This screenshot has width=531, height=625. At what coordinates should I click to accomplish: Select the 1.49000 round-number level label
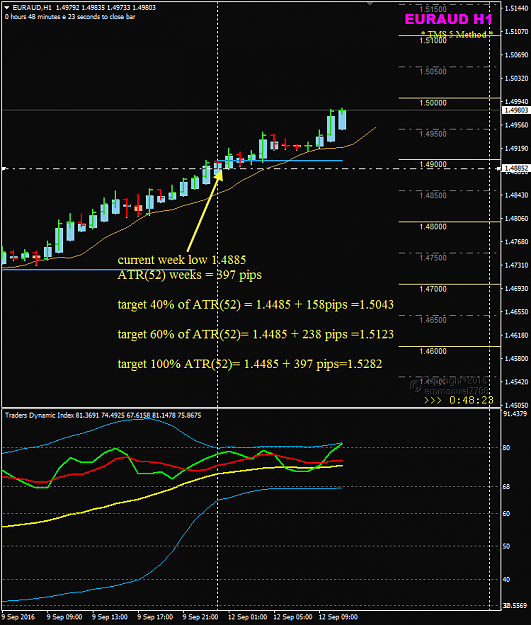(433, 165)
